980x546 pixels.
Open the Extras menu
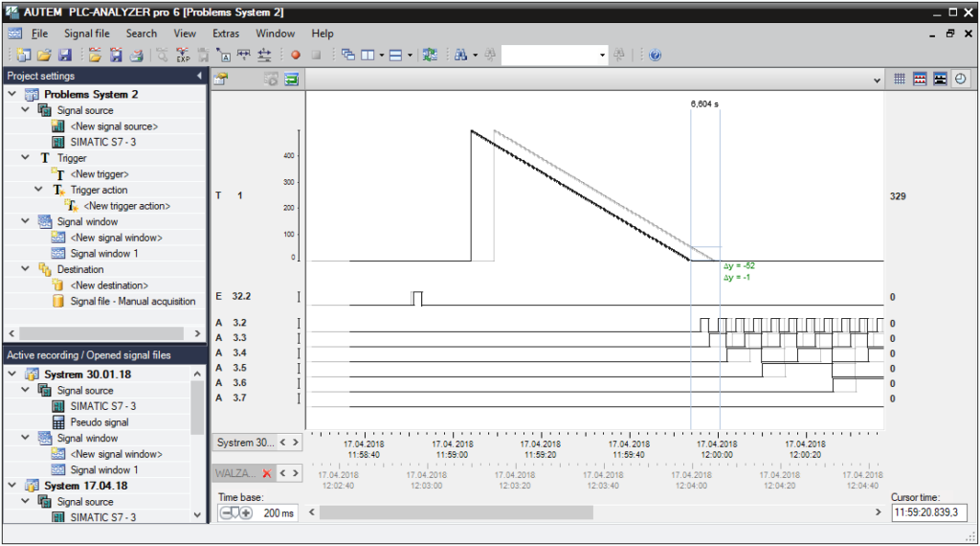(226, 34)
